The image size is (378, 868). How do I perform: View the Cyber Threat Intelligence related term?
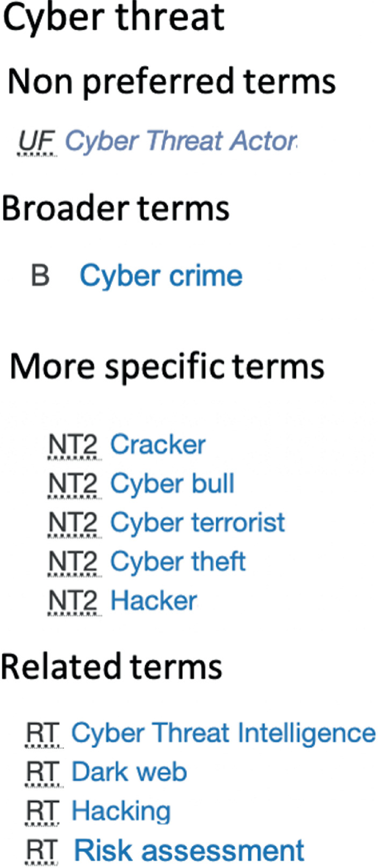(223, 733)
